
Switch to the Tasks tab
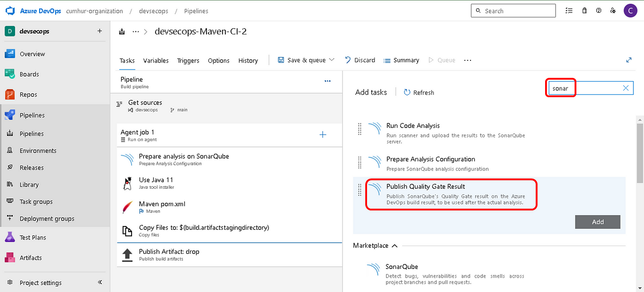coord(127,60)
